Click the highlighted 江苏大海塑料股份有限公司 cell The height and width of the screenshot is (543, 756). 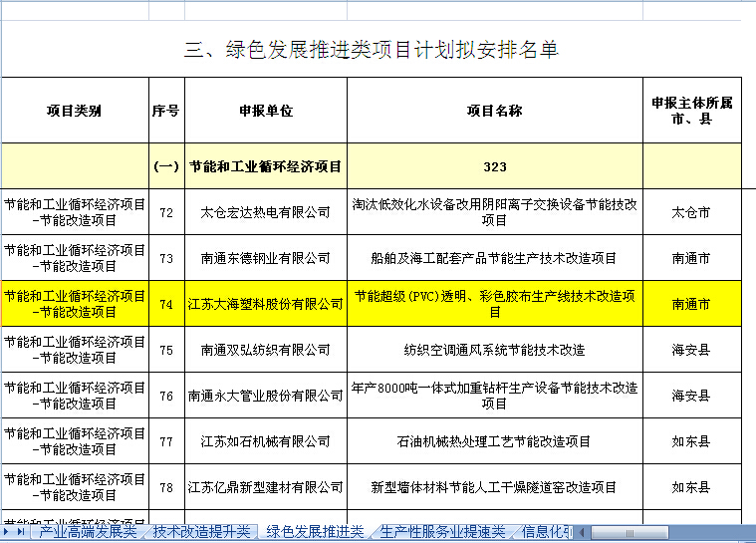[x=265, y=304]
